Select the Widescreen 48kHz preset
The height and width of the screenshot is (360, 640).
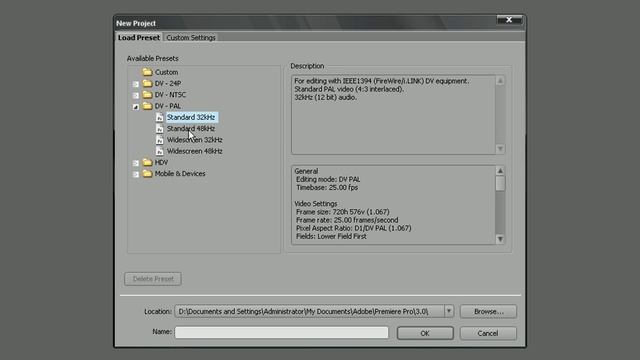point(194,151)
